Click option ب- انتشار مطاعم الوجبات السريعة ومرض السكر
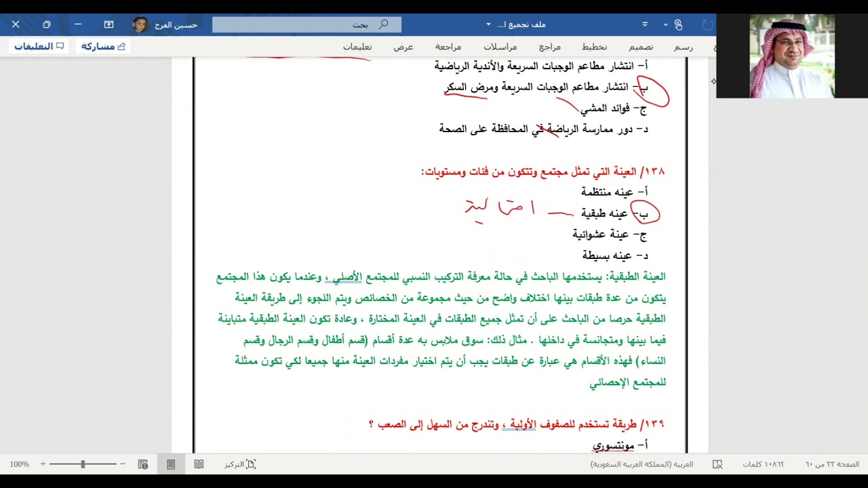This screenshot has width=868, height=488. tap(546, 87)
